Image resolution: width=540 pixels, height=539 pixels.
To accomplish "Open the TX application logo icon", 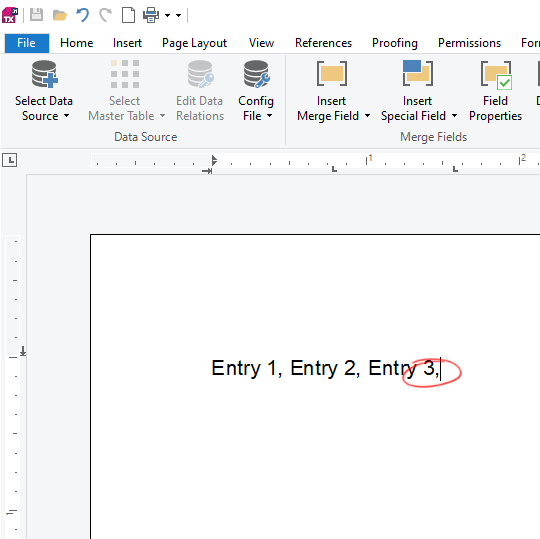I will point(10,15).
